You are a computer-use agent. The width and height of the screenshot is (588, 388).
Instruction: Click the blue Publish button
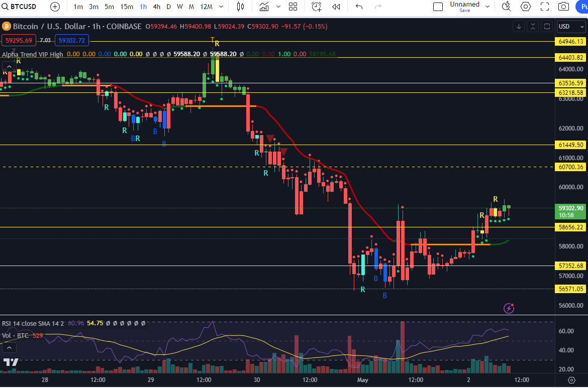coord(582,7)
